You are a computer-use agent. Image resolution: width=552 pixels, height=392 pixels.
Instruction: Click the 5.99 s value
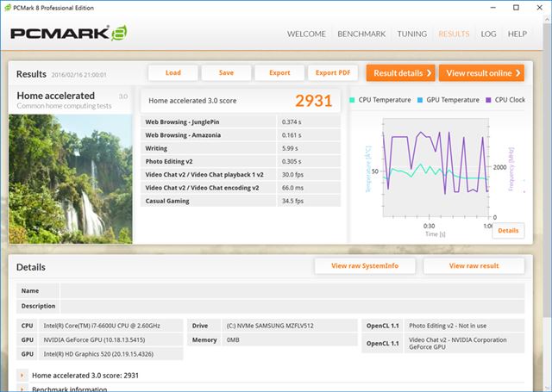290,148
